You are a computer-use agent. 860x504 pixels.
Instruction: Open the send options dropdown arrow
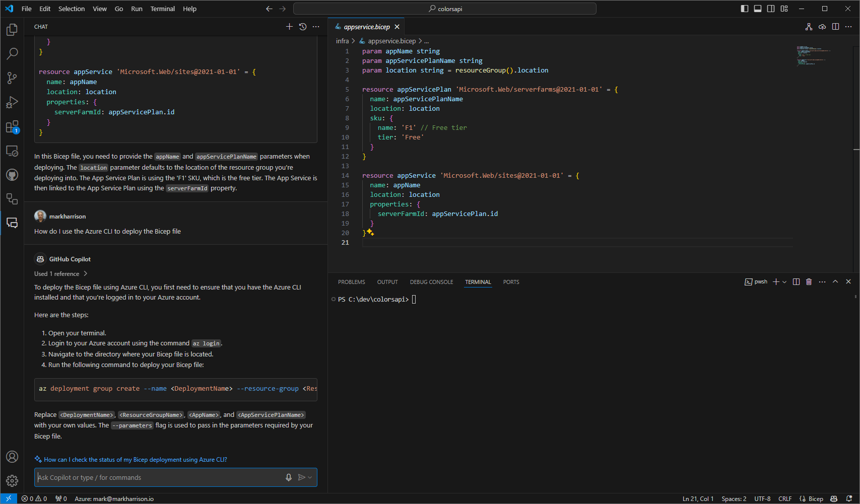(x=310, y=477)
